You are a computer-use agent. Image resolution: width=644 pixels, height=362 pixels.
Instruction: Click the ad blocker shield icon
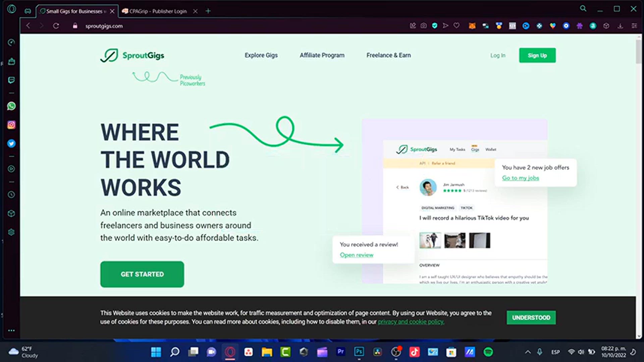point(435,26)
